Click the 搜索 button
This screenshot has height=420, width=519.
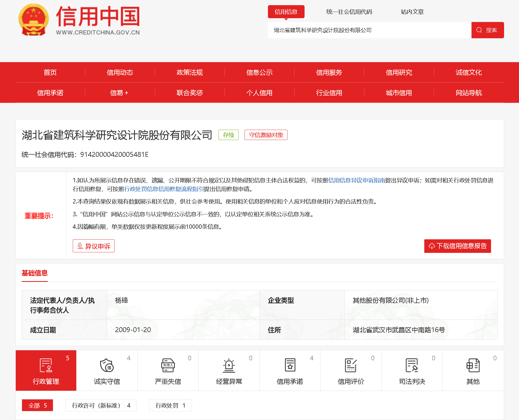(488, 30)
